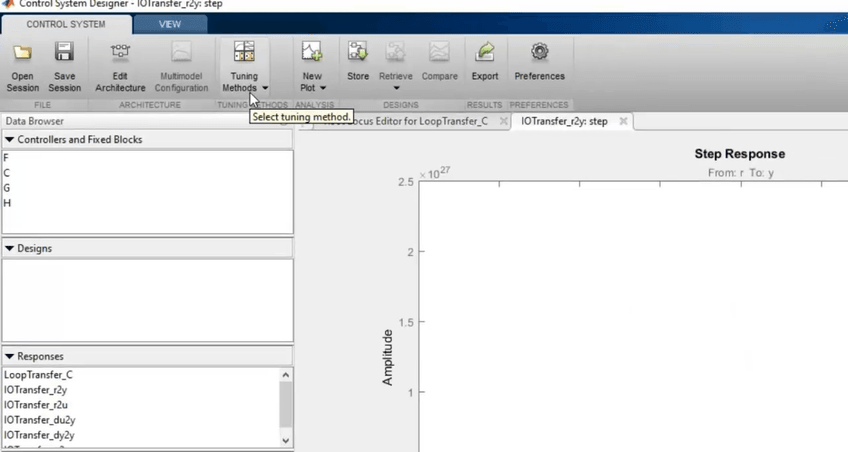Switch to the VIEW ribbon tab
This screenshot has height=452, width=848.
[170, 24]
